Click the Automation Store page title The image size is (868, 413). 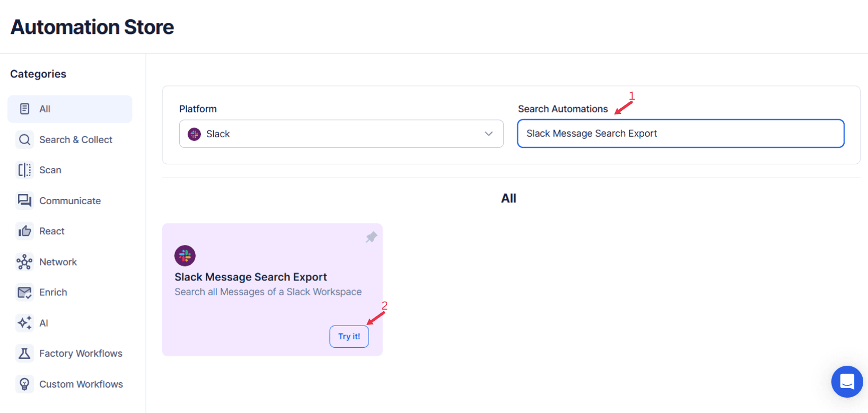pos(91,27)
